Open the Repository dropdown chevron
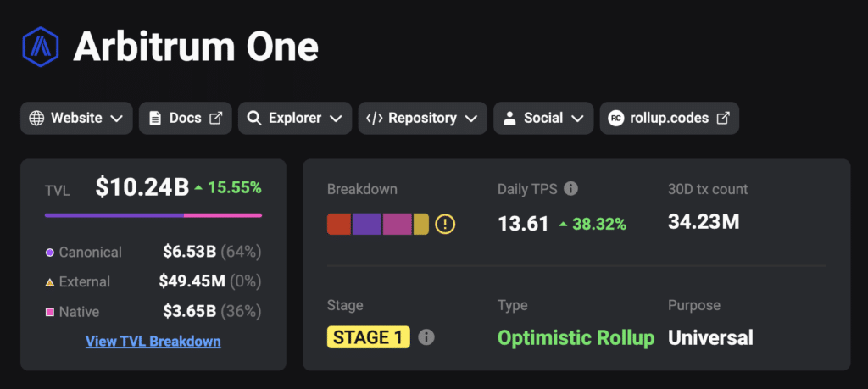 coord(471,119)
